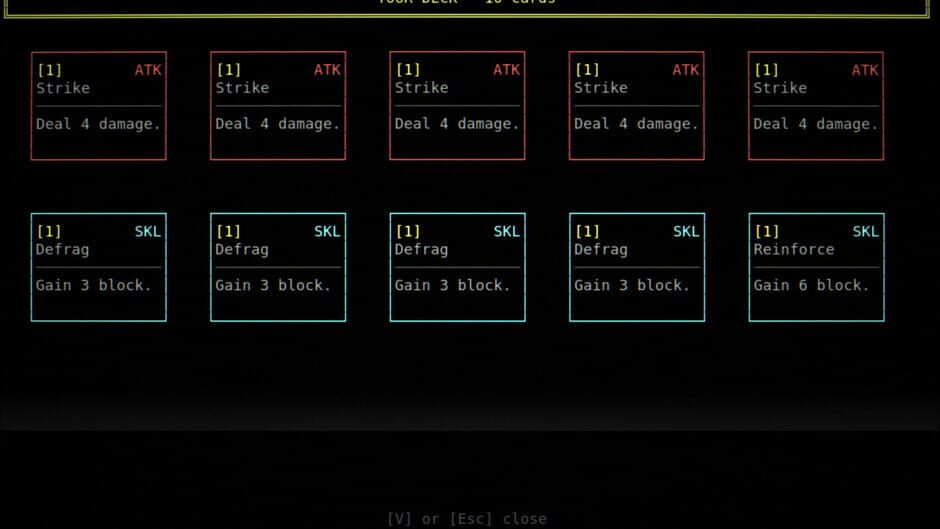940x529 pixels.
Task: Choose the second Defrag card from left
Action: [x=278, y=267]
